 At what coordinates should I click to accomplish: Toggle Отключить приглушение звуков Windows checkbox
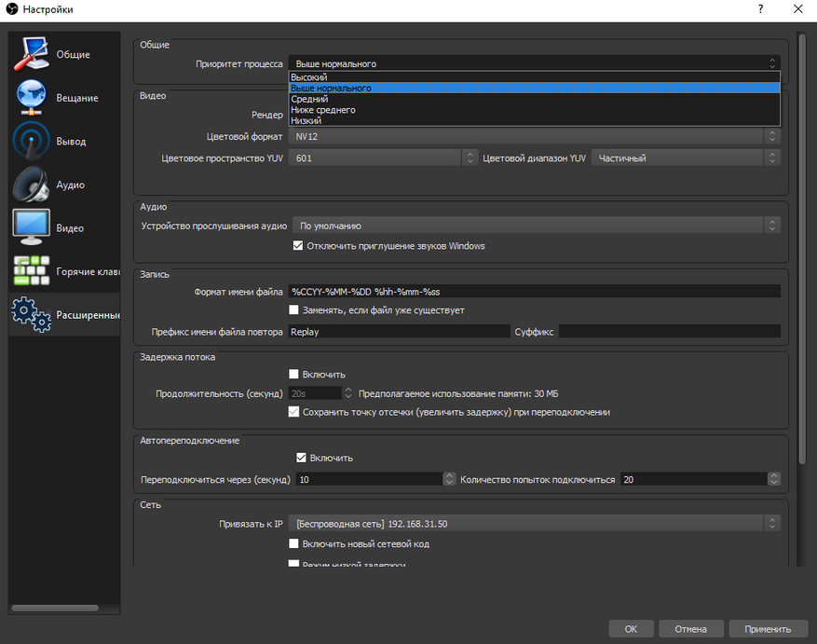tap(298, 246)
